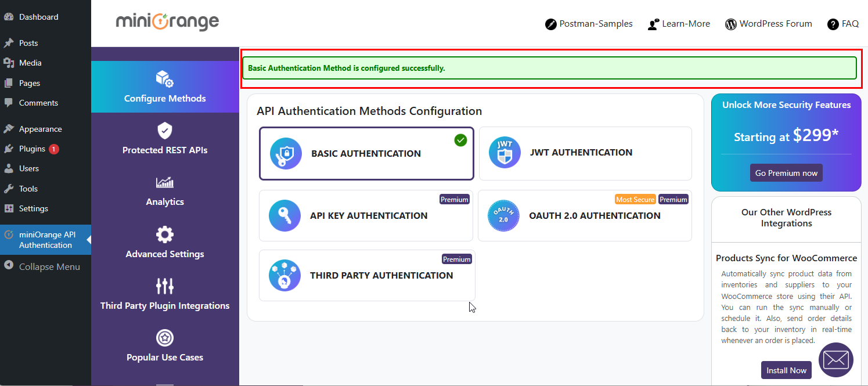Open the Postman-Samples link
This screenshot has height=386, width=868.
[x=589, y=24]
